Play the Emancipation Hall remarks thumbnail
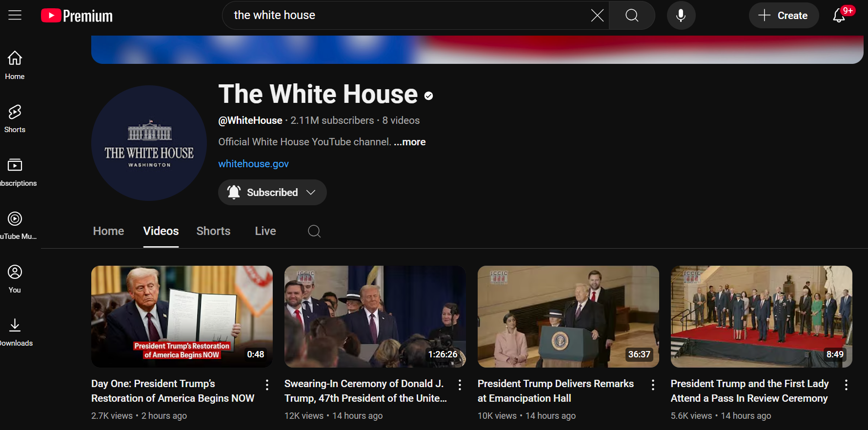Image resolution: width=868 pixels, height=430 pixels. pos(568,316)
